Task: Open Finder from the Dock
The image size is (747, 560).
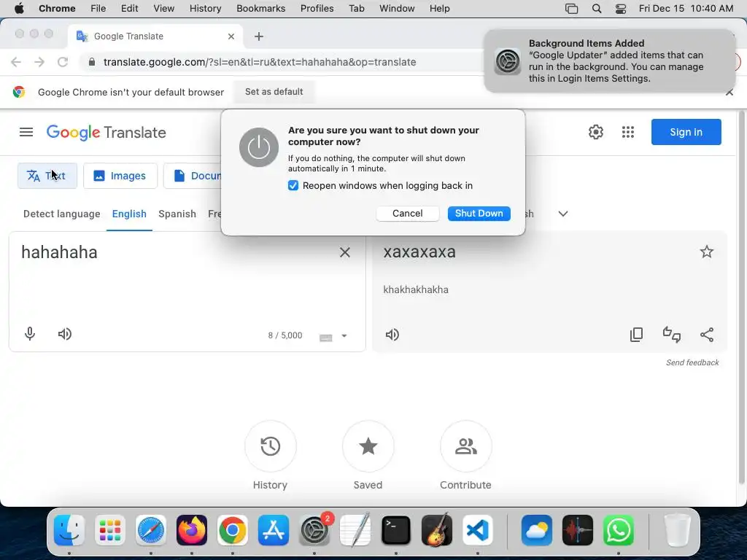Action: click(69, 530)
